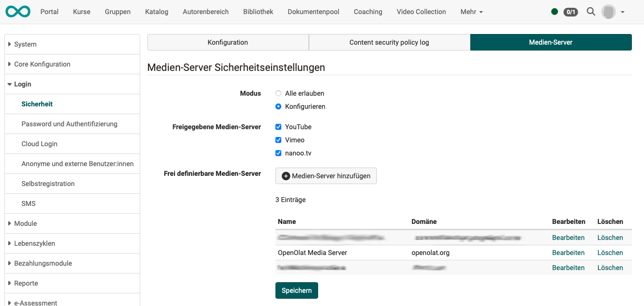Image resolution: width=644 pixels, height=306 pixels.
Task: Collapse the Login section
Action: (22, 84)
